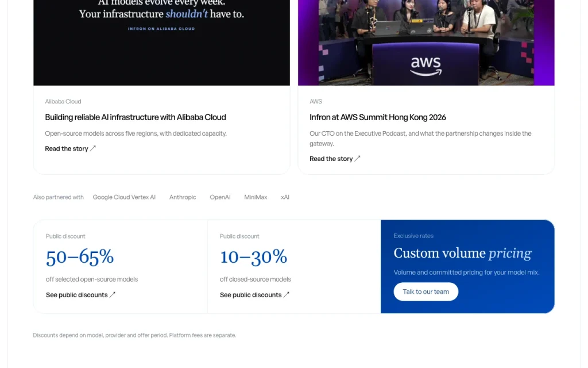Image resolution: width=588 pixels, height=368 pixels.
Task: Select OpenAI partner name
Action: pyautogui.click(x=220, y=197)
